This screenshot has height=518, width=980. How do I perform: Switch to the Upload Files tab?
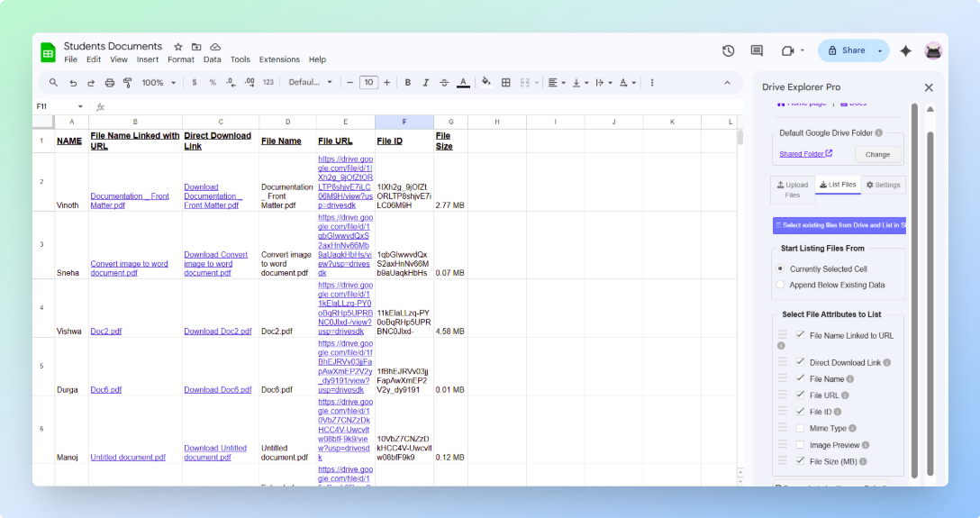pyautogui.click(x=793, y=189)
